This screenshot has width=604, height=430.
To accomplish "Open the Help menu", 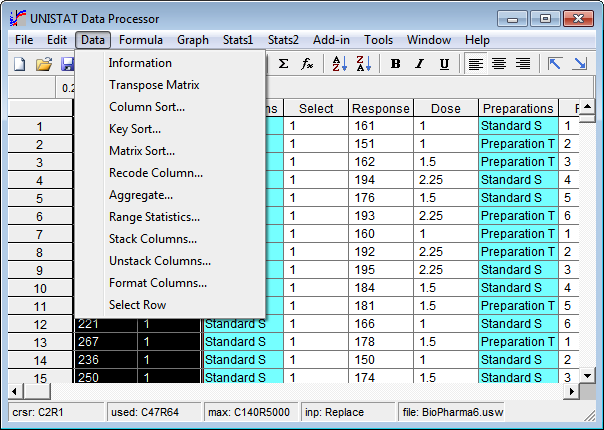I will tap(477, 40).
